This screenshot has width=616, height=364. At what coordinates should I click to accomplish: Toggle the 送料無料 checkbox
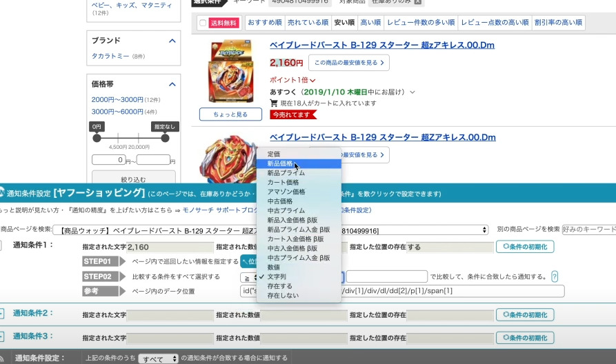pos(203,23)
